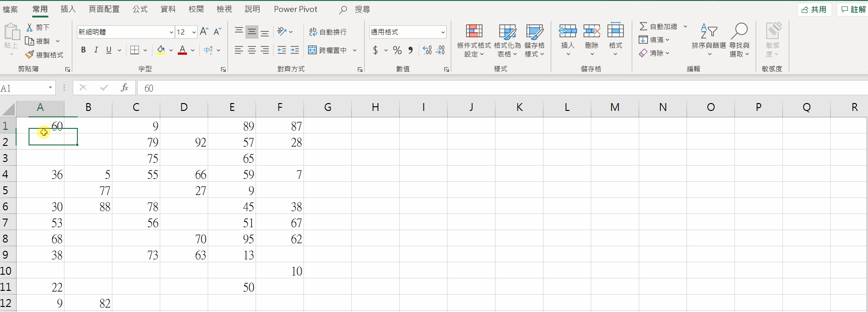Screen dimensions: 868x312
Task: Increase decimal places icon
Action: [x=427, y=50]
